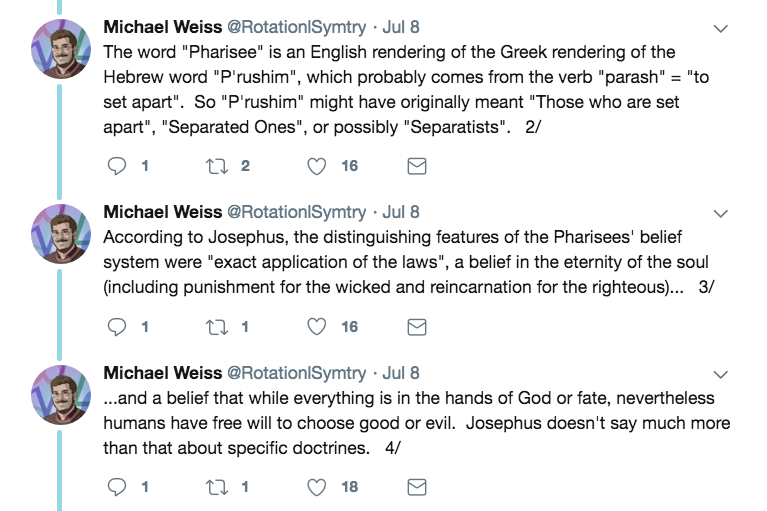Click the profile avatar beside tweet 2/
Screen dimensions: 767x511
point(63,52)
